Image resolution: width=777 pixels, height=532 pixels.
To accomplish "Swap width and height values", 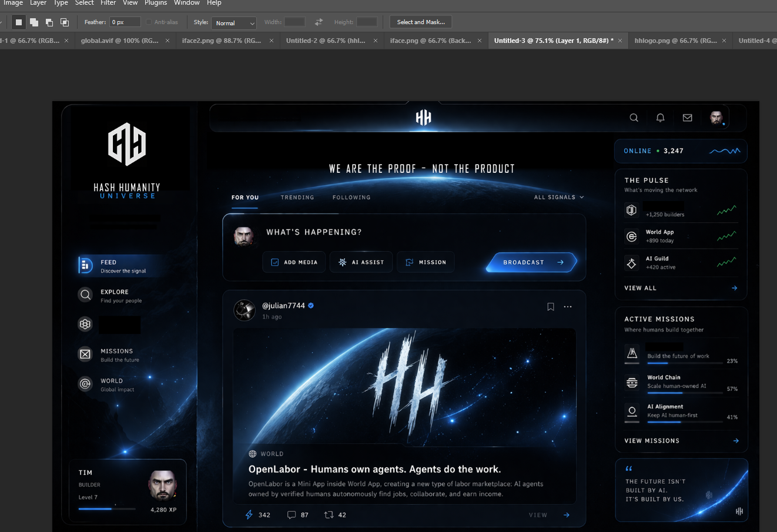I will 319,22.
